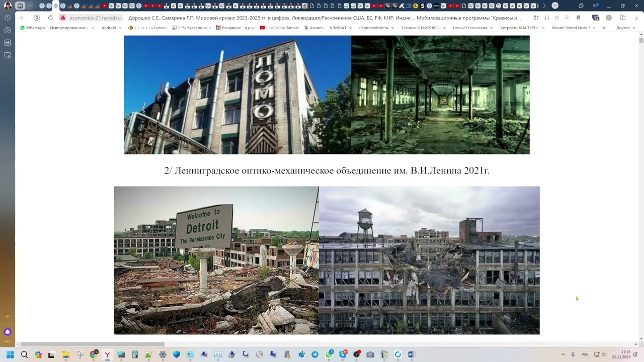
Task: Open the Windows Start button
Action: pyautogui.click(x=10, y=354)
